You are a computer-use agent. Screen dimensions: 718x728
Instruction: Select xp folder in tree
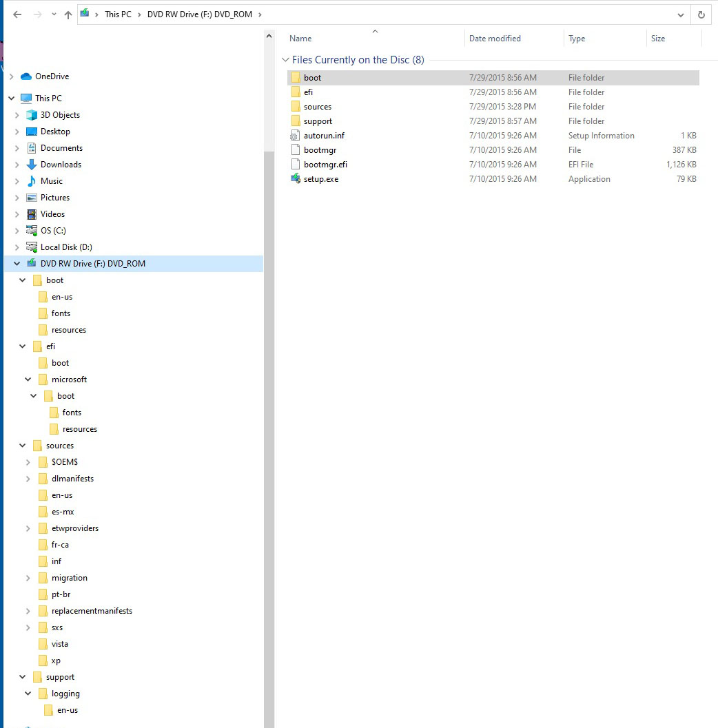point(56,661)
